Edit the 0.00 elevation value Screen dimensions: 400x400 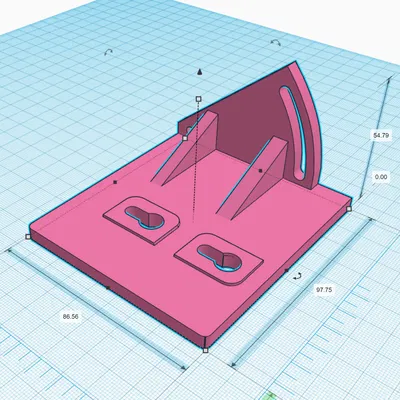coord(381,177)
